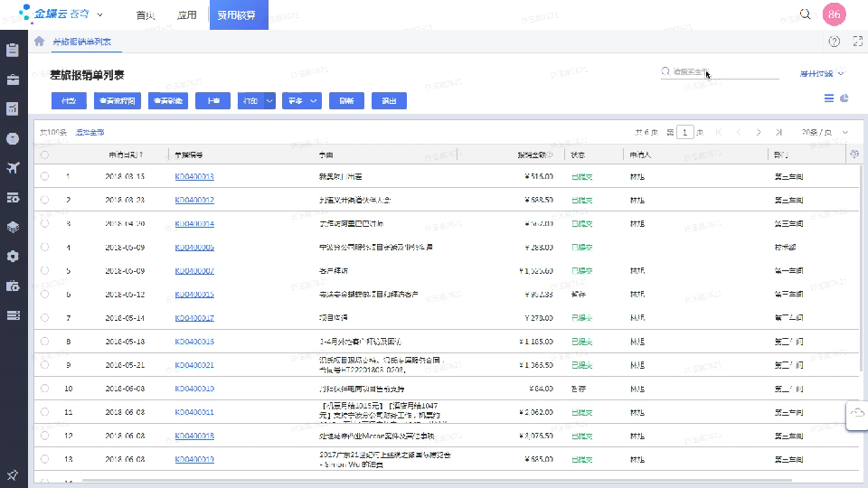
Task: Click the 刷新 refresh button
Action: pos(346,100)
